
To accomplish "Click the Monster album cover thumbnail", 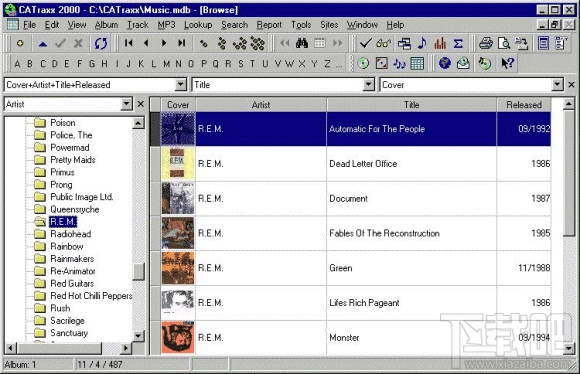I will pos(178,337).
